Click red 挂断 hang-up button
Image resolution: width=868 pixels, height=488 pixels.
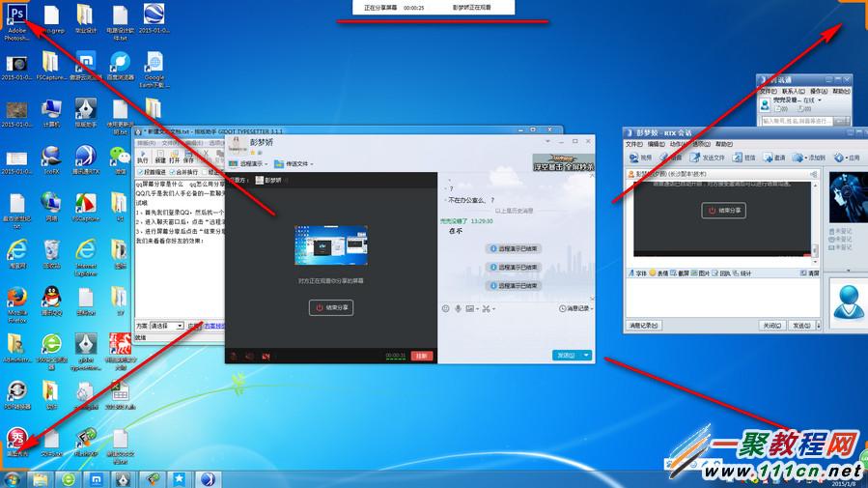[x=422, y=356]
